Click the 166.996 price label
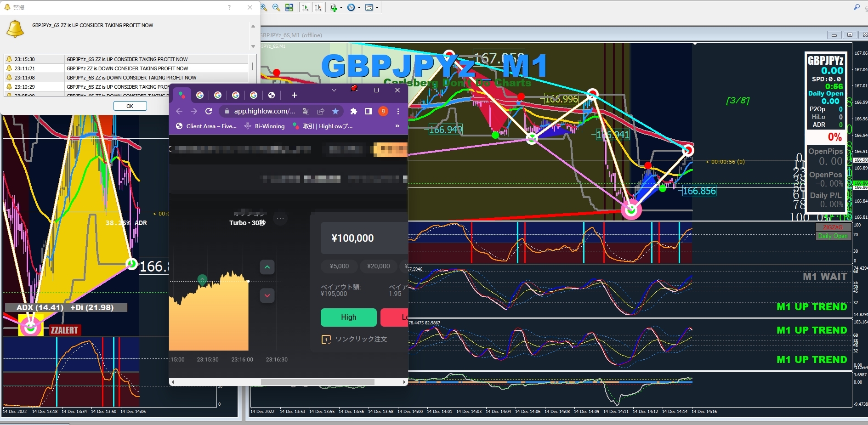The height and width of the screenshot is (425, 868). pos(562,99)
